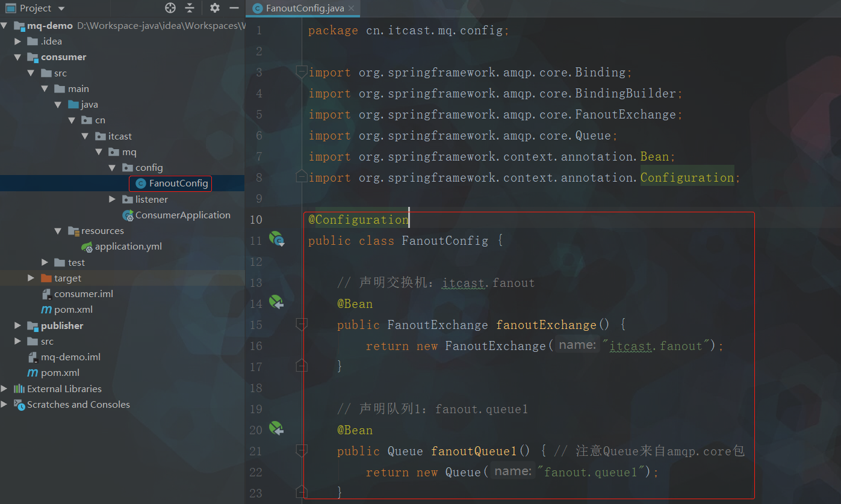This screenshot has height=504, width=841.
Task: Expand the .idea folder
Action: 18,41
